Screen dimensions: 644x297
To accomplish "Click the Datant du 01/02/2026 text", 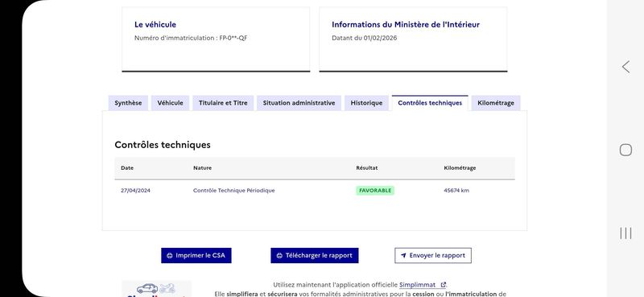I will point(365,38).
